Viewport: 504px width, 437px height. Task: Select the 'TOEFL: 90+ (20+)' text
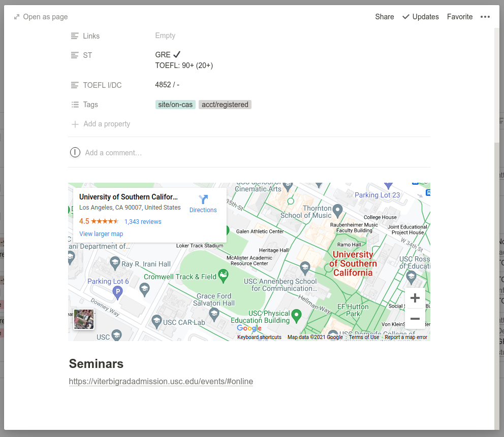[x=184, y=65]
